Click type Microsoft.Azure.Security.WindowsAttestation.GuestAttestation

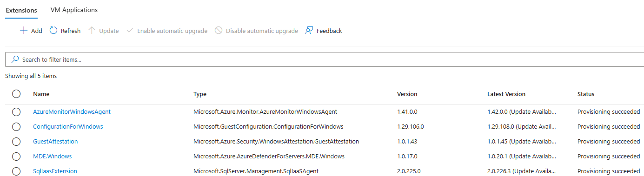(276, 141)
